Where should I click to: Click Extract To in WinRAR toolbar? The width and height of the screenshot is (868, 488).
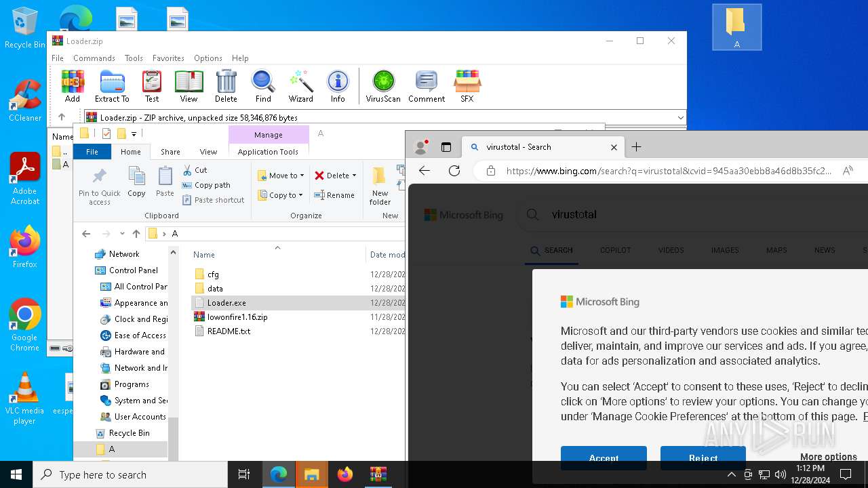(x=112, y=86)
